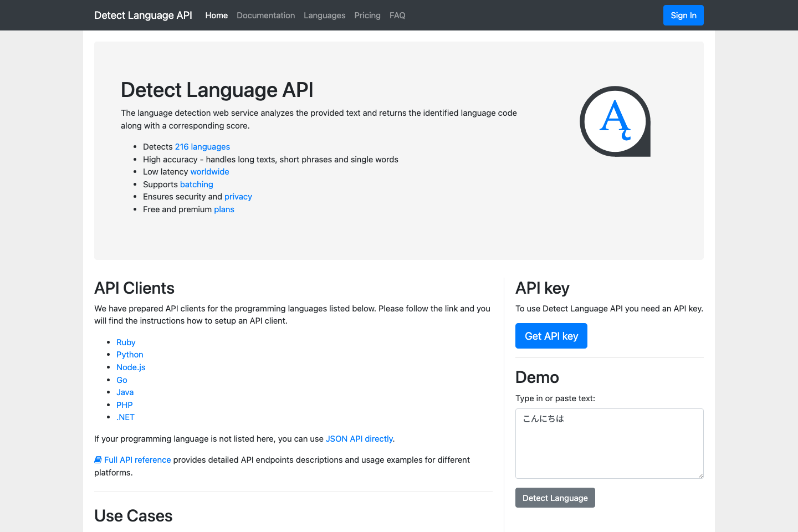Open the Node.js API client link
Viewport: 798px width, 532px height.
coord(131,367)
